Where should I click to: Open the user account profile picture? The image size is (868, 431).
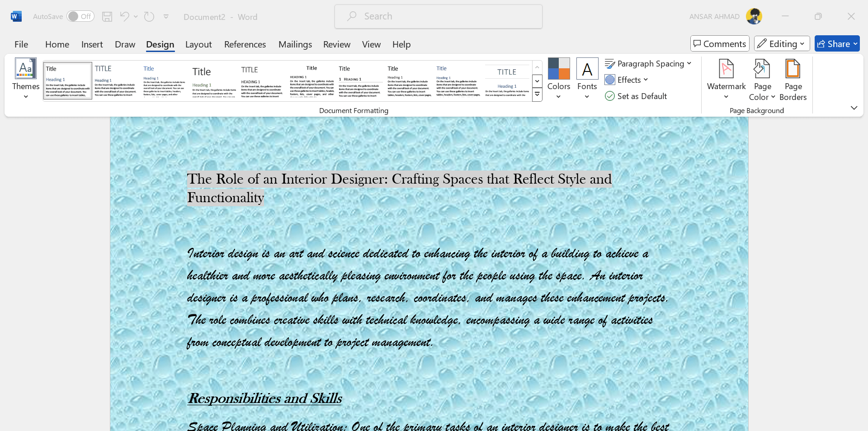tap(754, 17)
